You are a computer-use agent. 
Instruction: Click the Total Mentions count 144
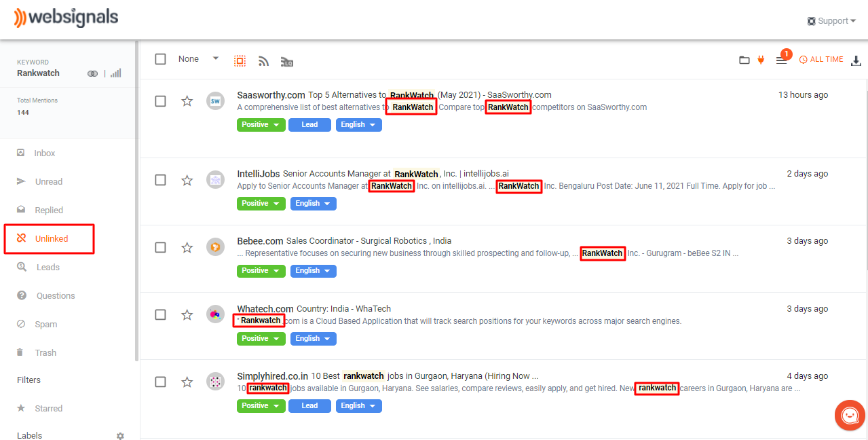click(x=22, y=113)
